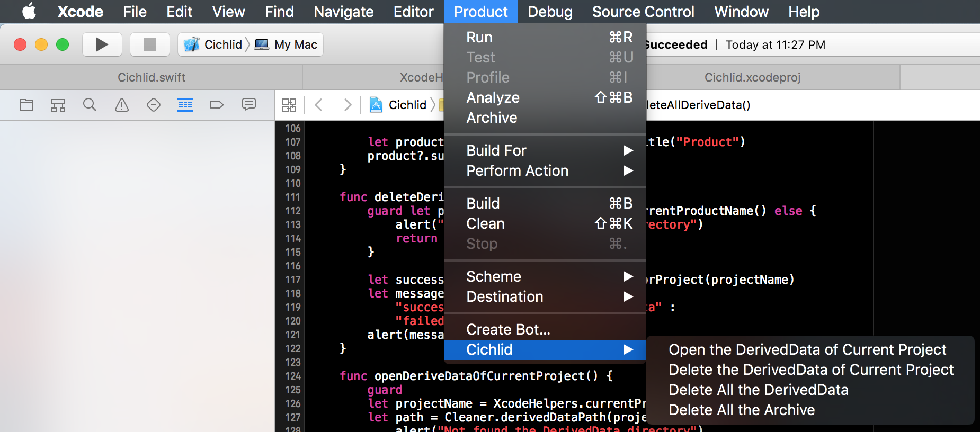Open the Window menu
The image size is (980, 432).
(741, 12)
